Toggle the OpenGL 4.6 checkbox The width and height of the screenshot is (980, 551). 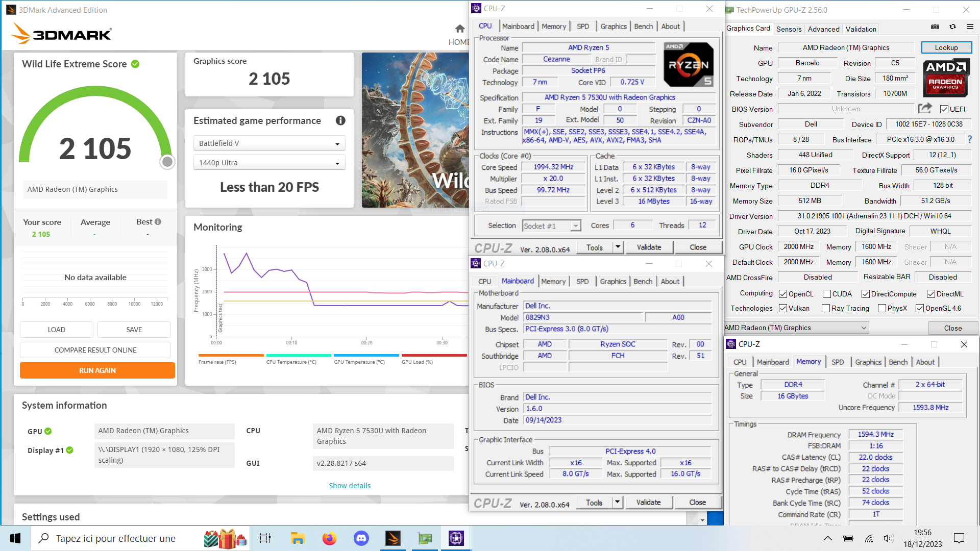click(919, 308)
